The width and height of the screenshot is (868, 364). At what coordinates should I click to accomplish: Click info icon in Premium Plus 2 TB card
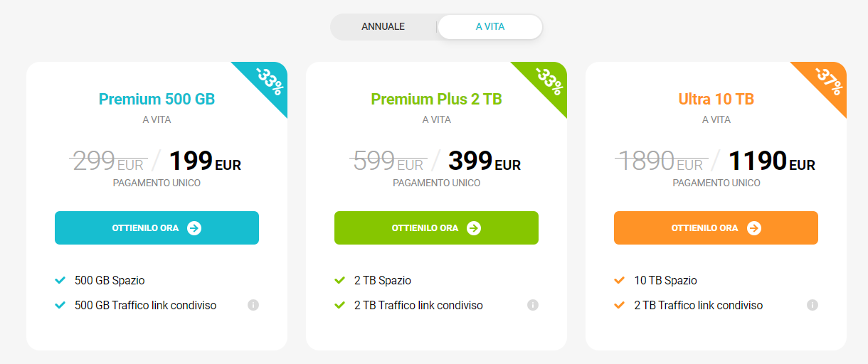click(x=533, y=305)
